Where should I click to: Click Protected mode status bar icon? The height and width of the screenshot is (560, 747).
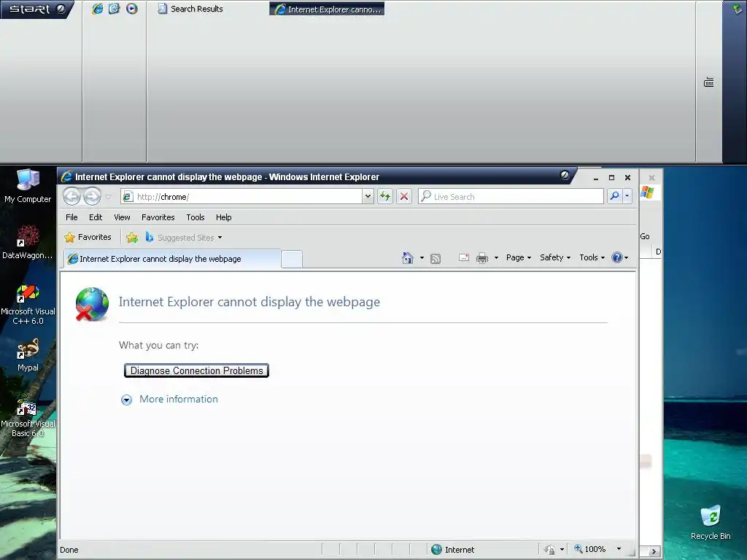(550, 550)
